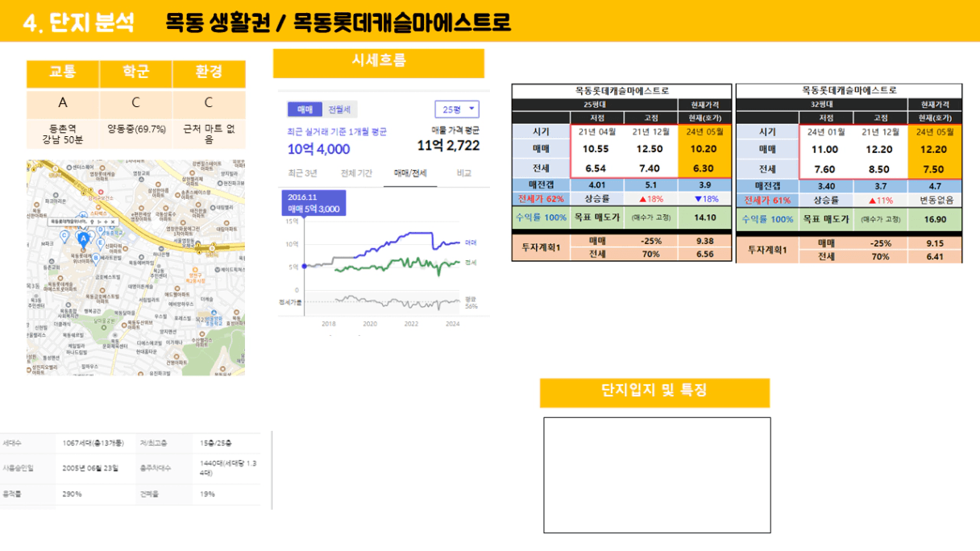Select the 매매 toggle in the price chart
Image resolution: width=980 pixels, height=551 pixels.
[x=305, y=110]
